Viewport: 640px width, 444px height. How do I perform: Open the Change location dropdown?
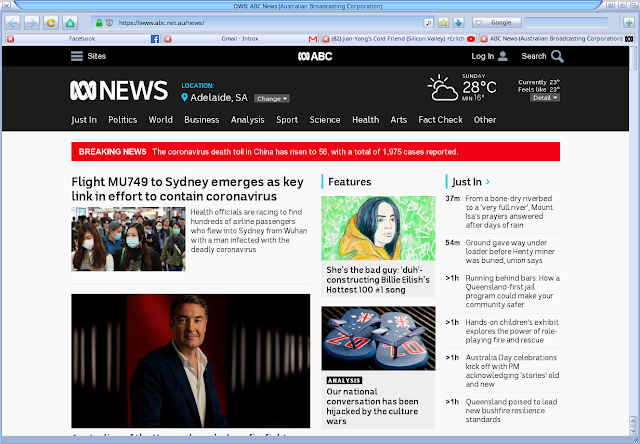272,98
